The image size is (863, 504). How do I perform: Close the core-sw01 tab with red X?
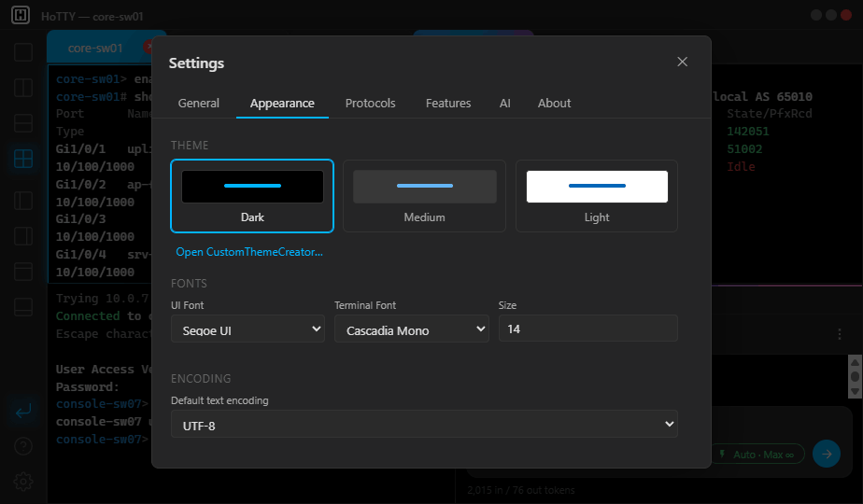pyautogui.click(x=149, y=48)
